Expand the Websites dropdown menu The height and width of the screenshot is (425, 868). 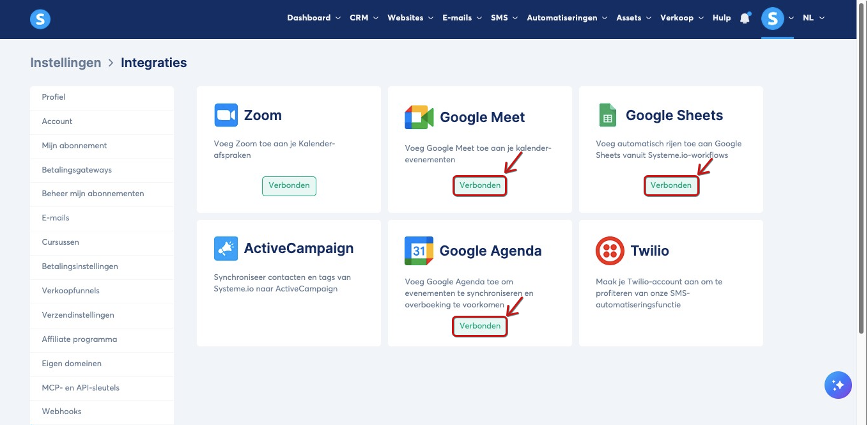[x=410, y=18]
